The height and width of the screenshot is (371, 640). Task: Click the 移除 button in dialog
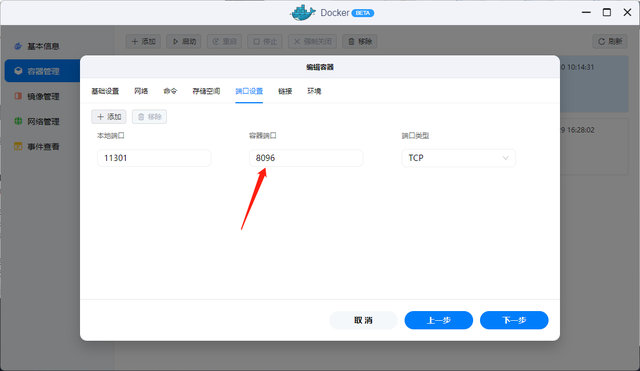tap(149, 117)
